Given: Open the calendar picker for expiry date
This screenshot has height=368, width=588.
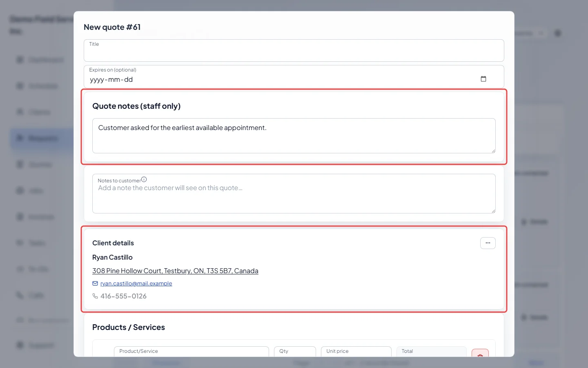Looking at the screenshot, I should point(483,79).
